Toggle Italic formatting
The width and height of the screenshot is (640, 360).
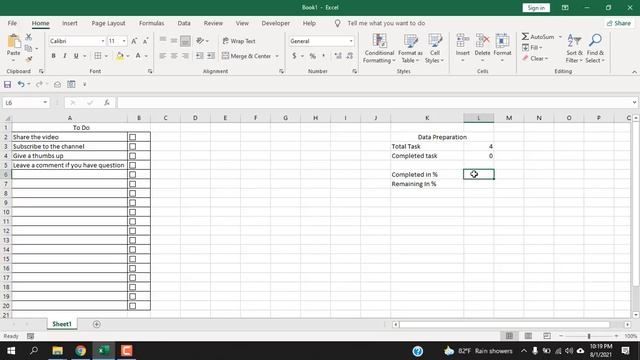coord(64,56)
